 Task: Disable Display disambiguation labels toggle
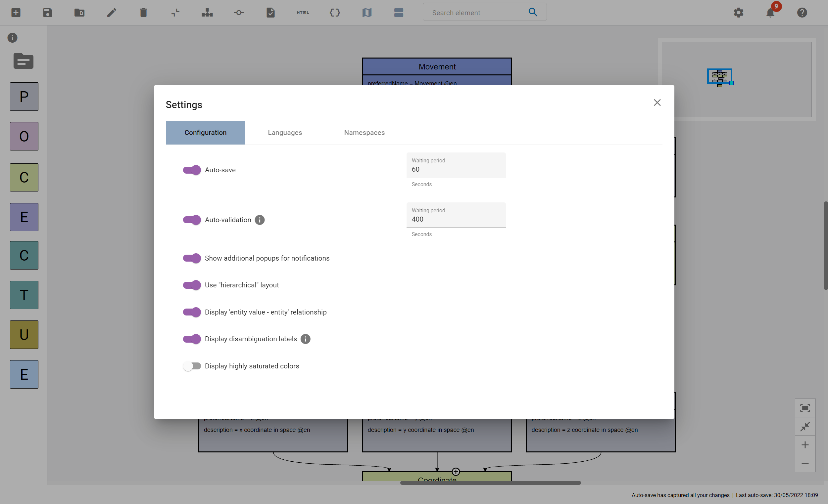[192, 339]
